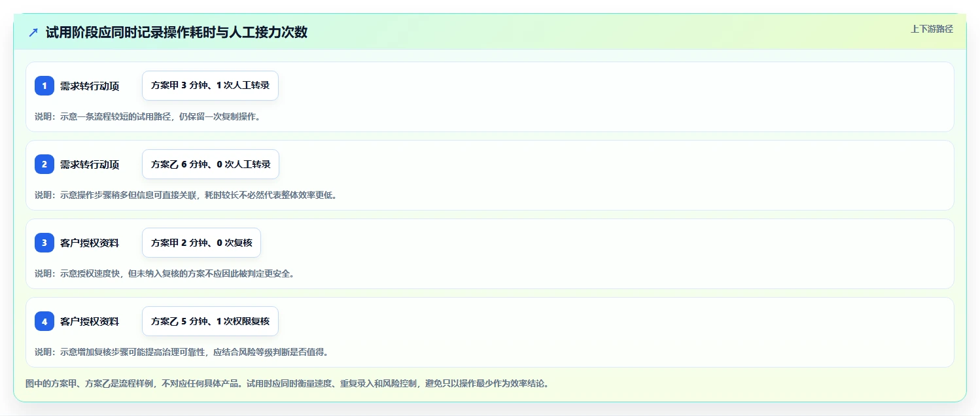Select step number 1 badge
The height and width of the screenshot is (416, 980).
44,86
